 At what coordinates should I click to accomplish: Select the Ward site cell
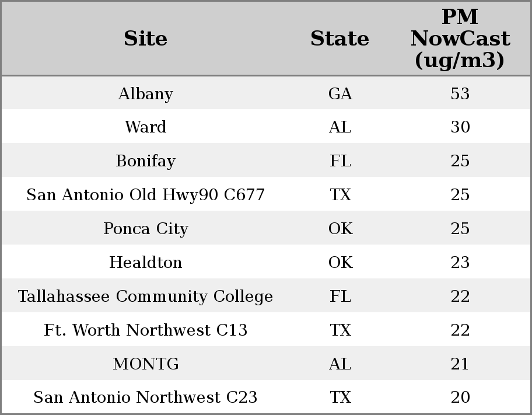(x=145, y=127)
